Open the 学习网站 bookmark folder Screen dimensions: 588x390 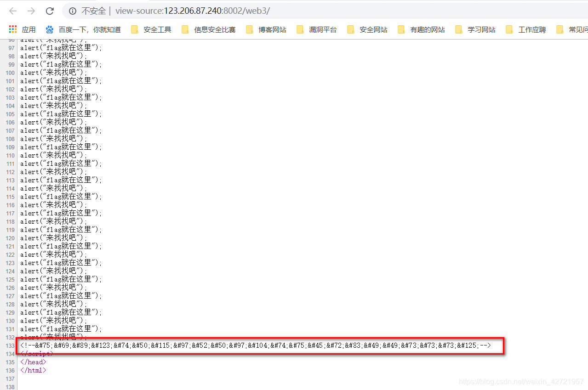475,29
